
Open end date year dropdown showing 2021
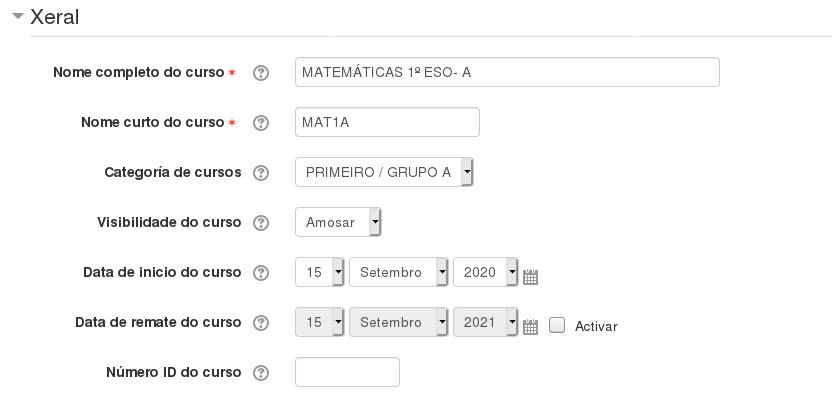click(485, 322)
